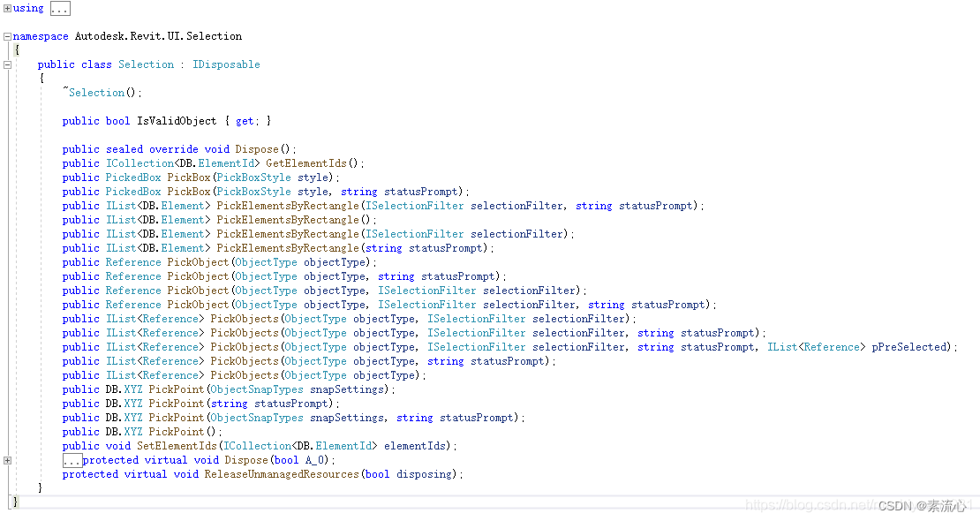Click parameterless PickPoint() method
This screenshot has height=521, width=980.
[177, 432]
